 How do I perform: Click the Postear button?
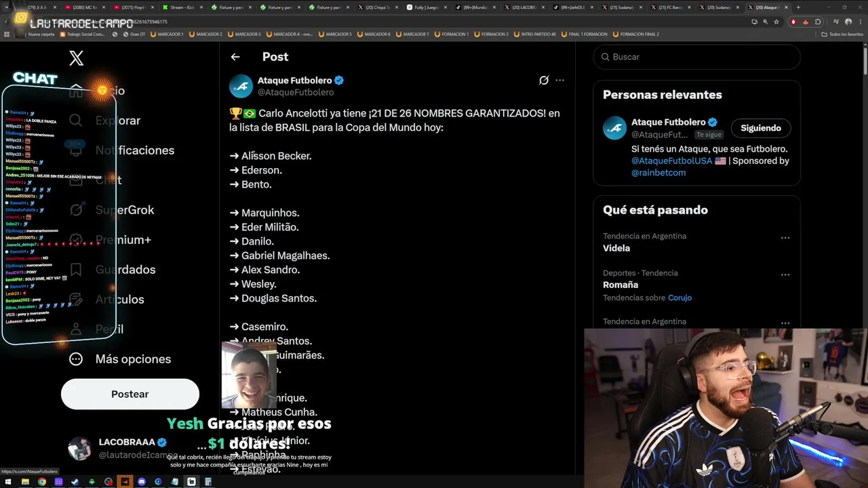pyautogui.click(x=130, y=394)
